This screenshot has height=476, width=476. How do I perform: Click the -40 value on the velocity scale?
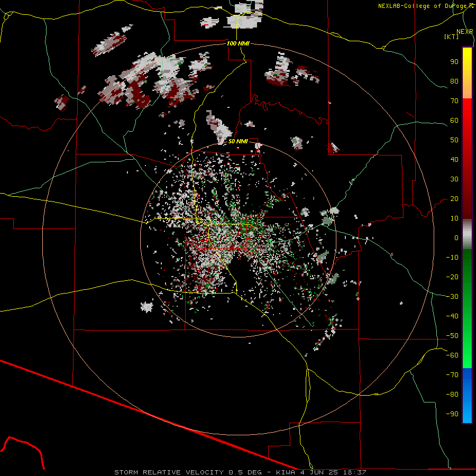(x=452, y=316)
